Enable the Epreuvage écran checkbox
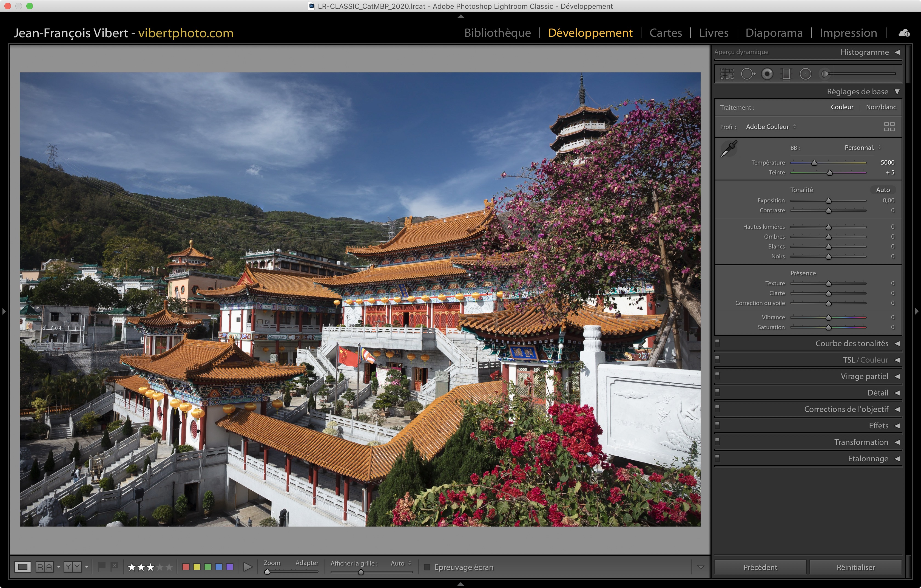The height and width of the screenshot is (588, 921). [x=427, y=567]
